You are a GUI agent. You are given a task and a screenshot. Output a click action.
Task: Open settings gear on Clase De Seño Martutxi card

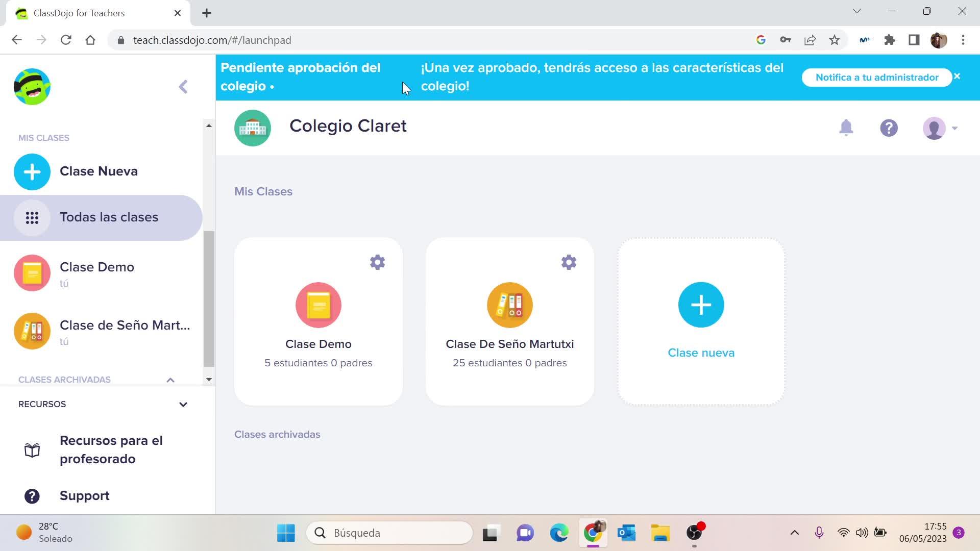[569, 262]
